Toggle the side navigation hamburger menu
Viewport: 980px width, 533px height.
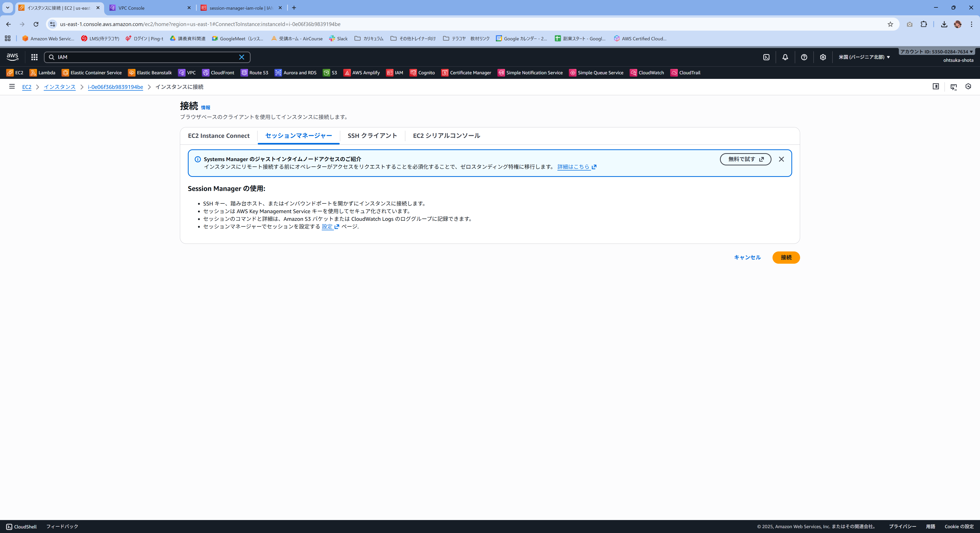[12, 86]
